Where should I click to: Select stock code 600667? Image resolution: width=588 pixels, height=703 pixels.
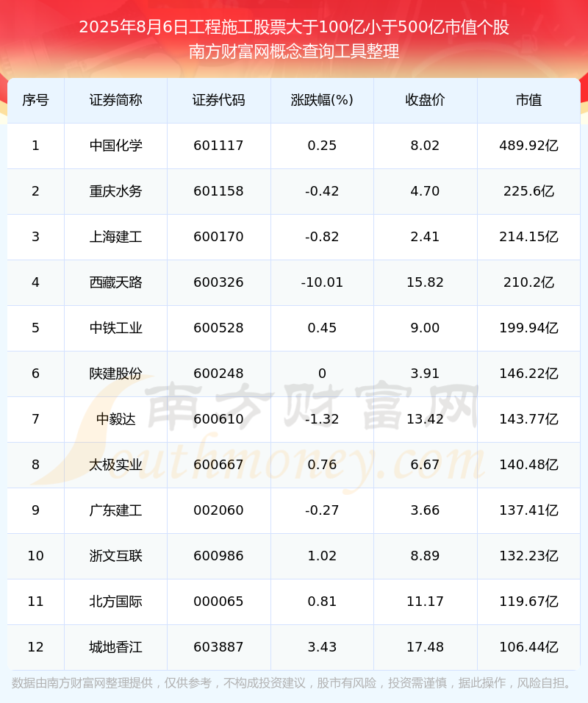tap(219, 465)
